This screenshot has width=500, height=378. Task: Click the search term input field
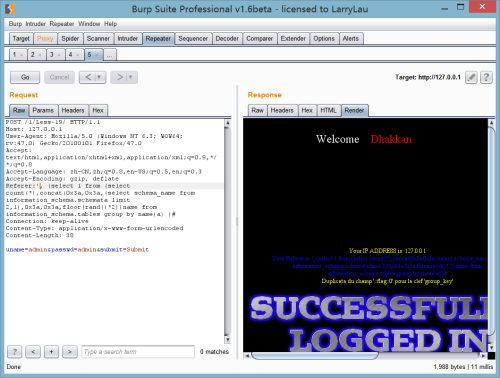138,352
